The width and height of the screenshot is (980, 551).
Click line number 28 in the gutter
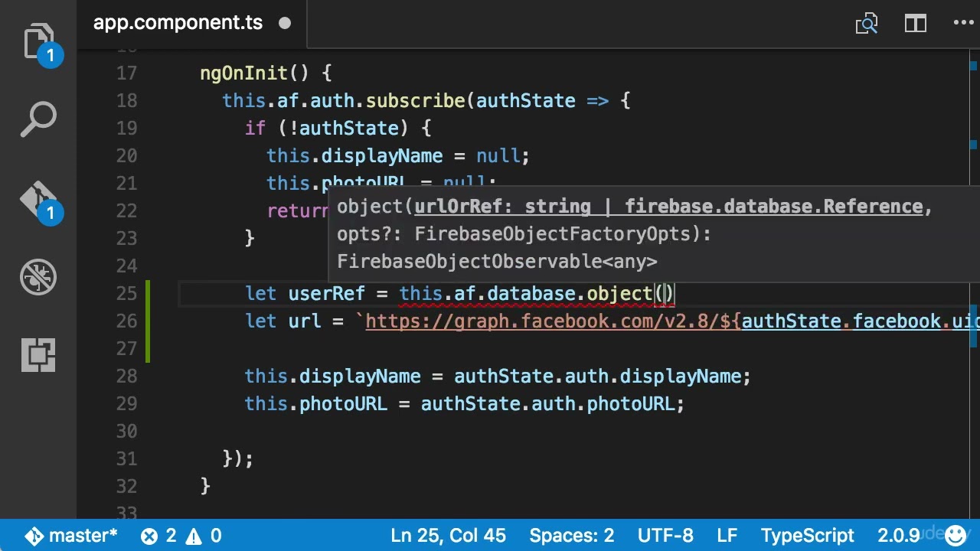pyautogui.click(x=127, y=377)
